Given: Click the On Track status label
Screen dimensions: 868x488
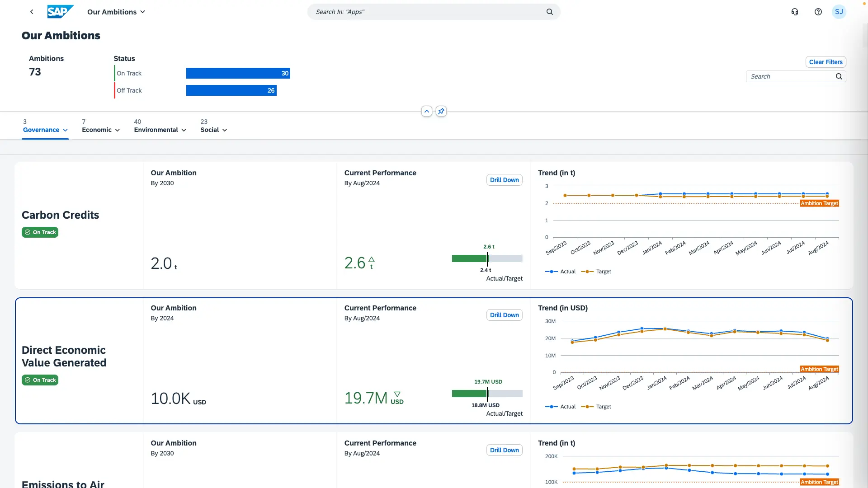Looking at the screenshot, I should click(x=129, y=73).
